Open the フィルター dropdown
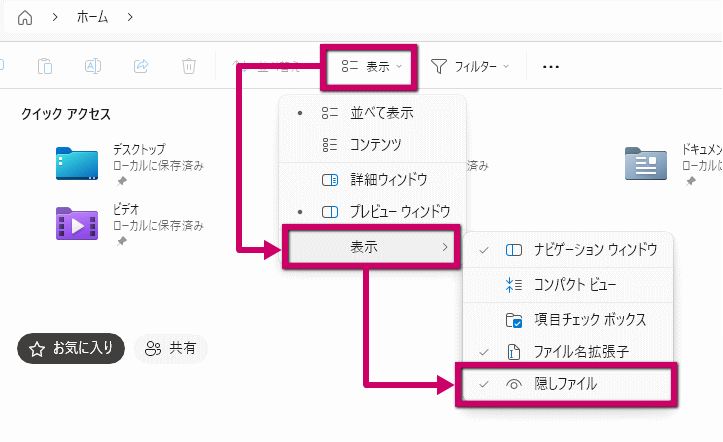 coord(469,67)
